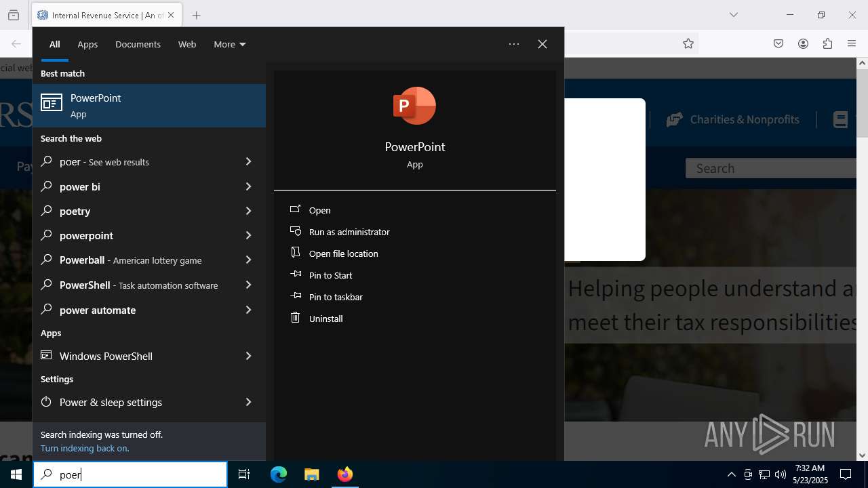Open Charities & Nonprofits on IRS page

point(733,119)
